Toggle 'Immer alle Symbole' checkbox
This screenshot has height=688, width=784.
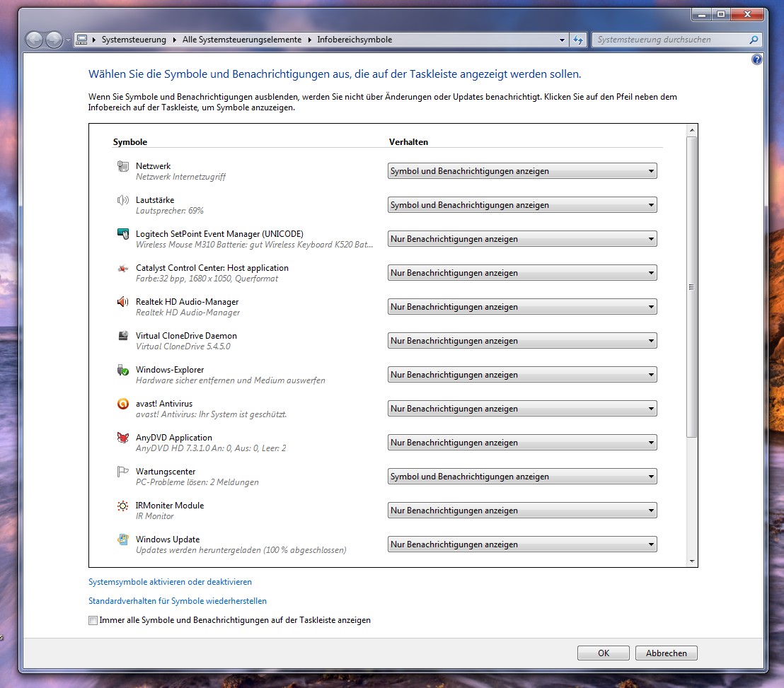[93, 621]
